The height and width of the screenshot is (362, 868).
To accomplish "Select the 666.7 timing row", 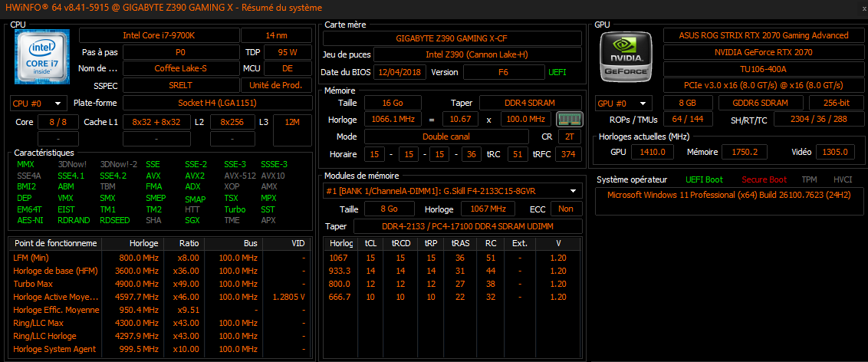I will click(452, 297).
